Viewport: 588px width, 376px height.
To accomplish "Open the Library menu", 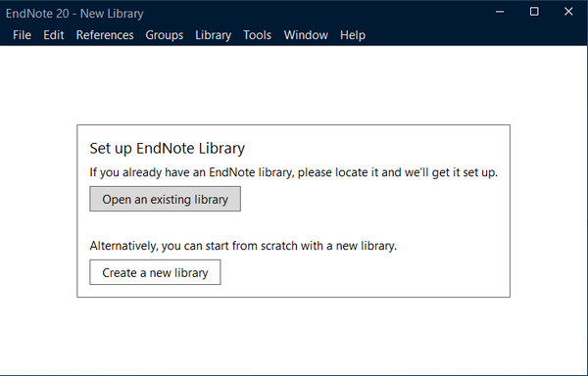I will [213, 35].
